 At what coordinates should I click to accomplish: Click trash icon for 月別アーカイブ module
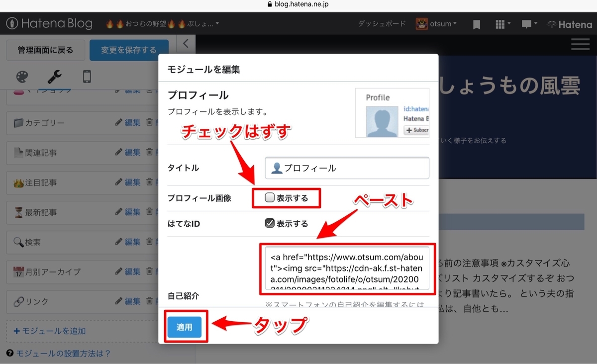click(149, 272)
